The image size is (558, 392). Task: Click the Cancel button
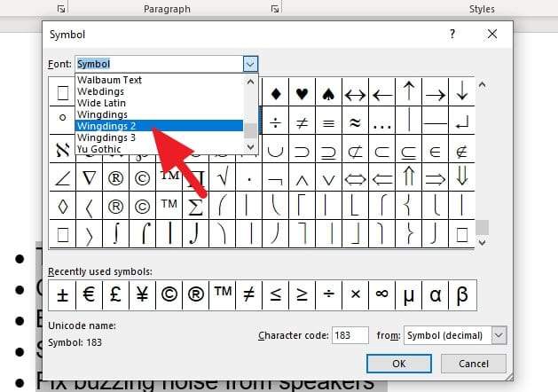[474, 364]
